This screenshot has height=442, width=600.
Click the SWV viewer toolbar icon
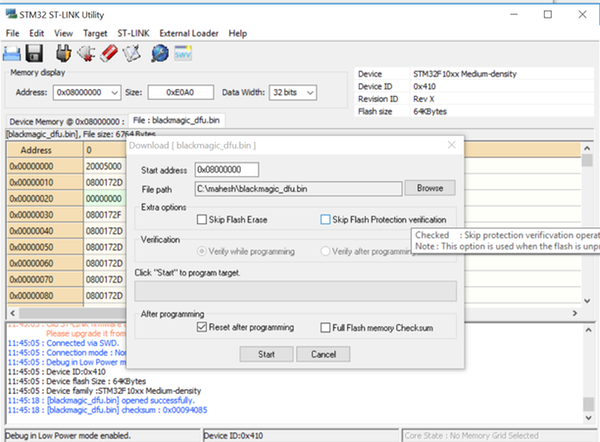point(183,53)
